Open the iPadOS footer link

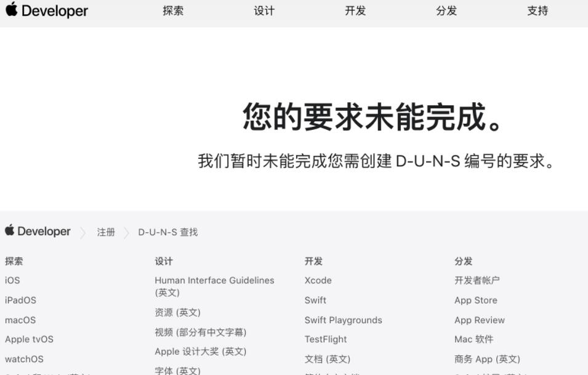(20, 300)
